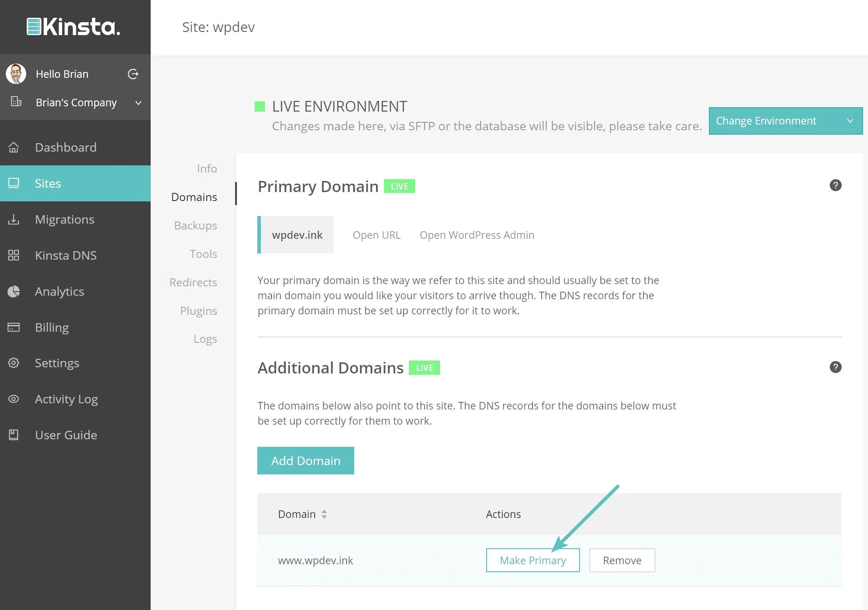Screen dimensions: 868x610
Task: Open Analytics via the pie chart icon
Action: (14, 292)
